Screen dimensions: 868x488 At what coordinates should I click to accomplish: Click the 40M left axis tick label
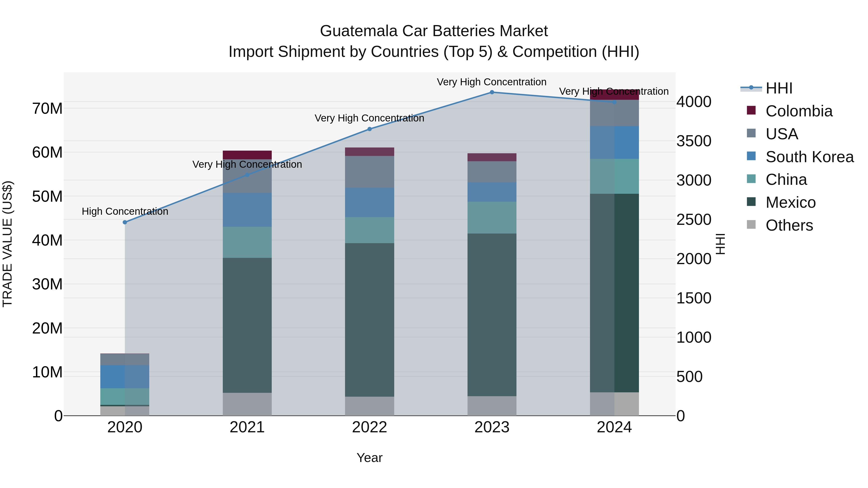click(x=47, y=240)
